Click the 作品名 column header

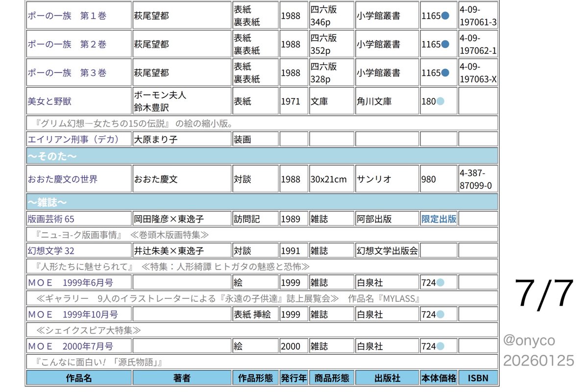tap(78, 378)
